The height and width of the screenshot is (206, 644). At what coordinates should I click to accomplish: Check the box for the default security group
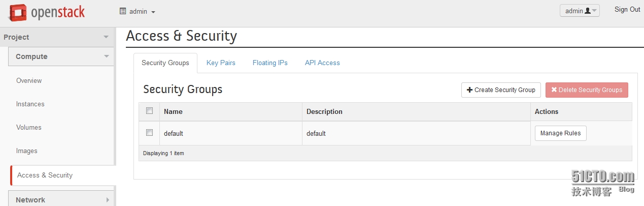click(x=149, y=132)
